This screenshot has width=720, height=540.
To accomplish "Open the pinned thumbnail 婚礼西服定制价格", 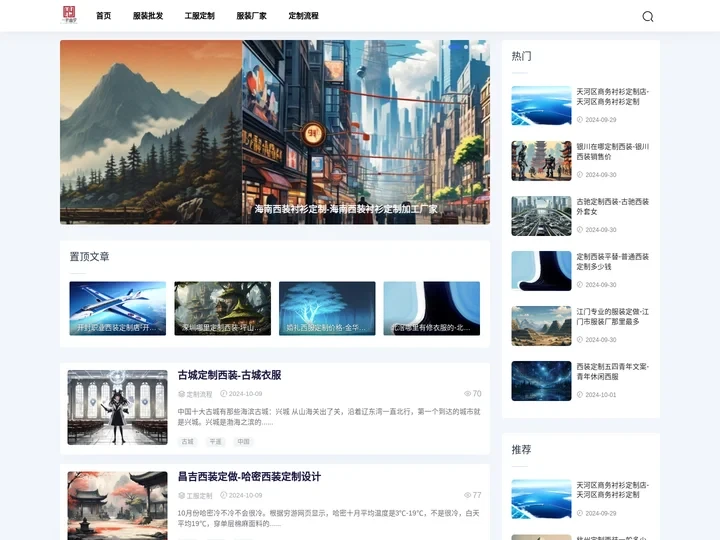I will click(x=327, y=308).
